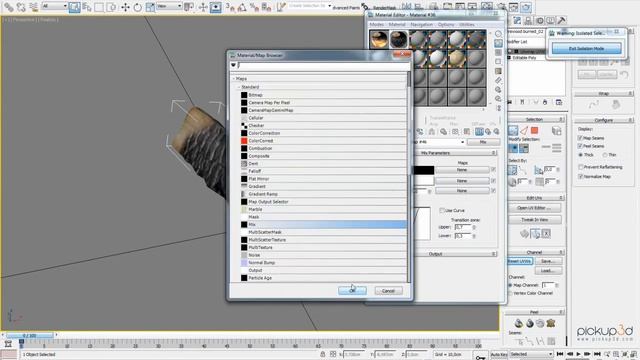Open the Utilities menu in Material Editor
The image size is (640, 360).
pyautogui.click(x=467, y=24)
